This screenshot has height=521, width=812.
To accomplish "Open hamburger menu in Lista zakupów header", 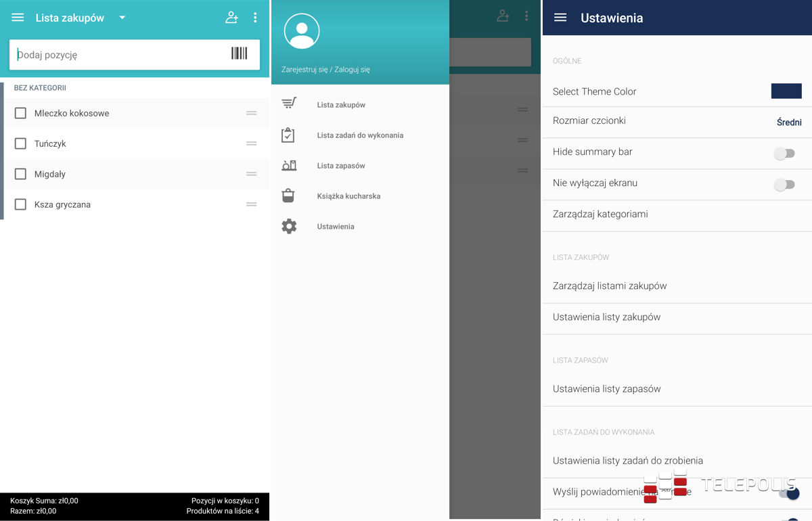I will (18, 18).
